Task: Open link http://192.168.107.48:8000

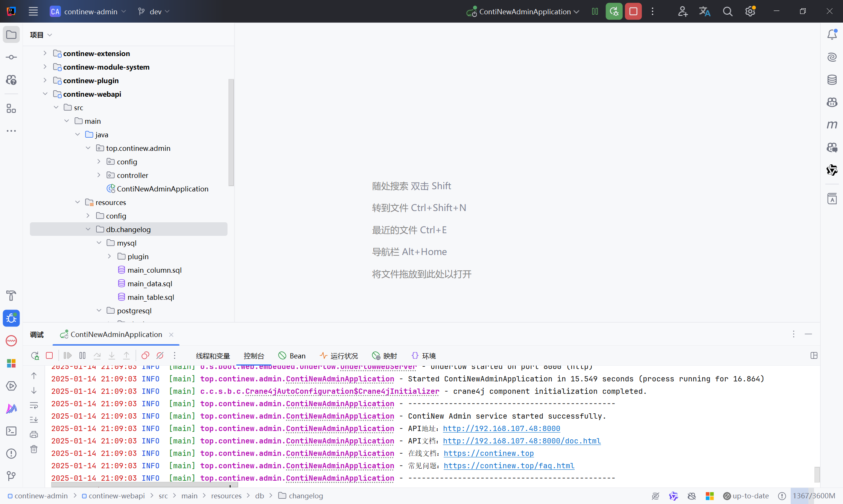Action: pos(501,428)
